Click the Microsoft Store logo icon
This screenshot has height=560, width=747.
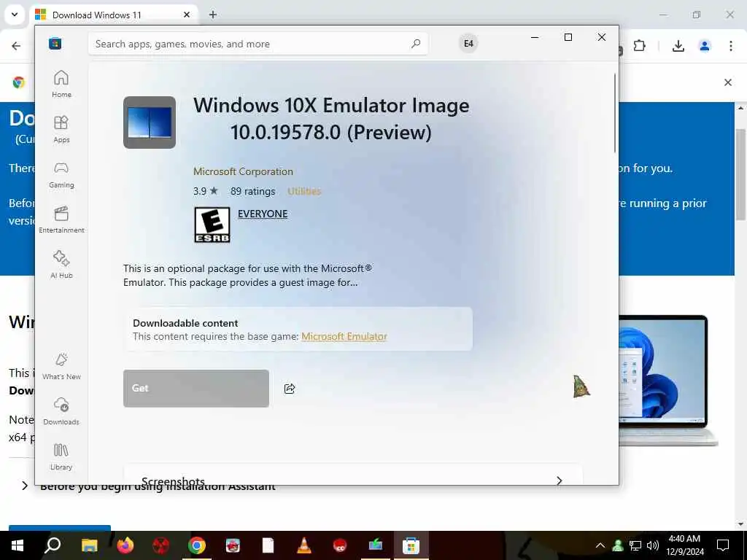pyautogui.click(x=55, y=44)
